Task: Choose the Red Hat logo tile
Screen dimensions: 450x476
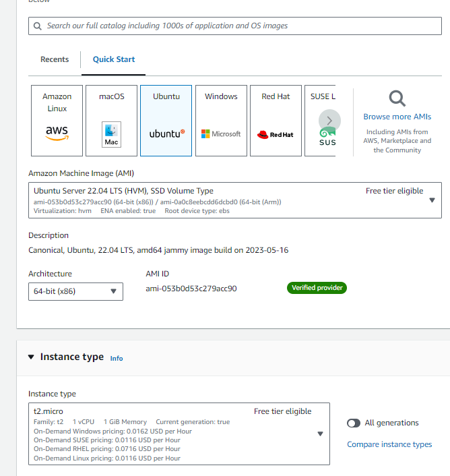Action: point(276,121)
